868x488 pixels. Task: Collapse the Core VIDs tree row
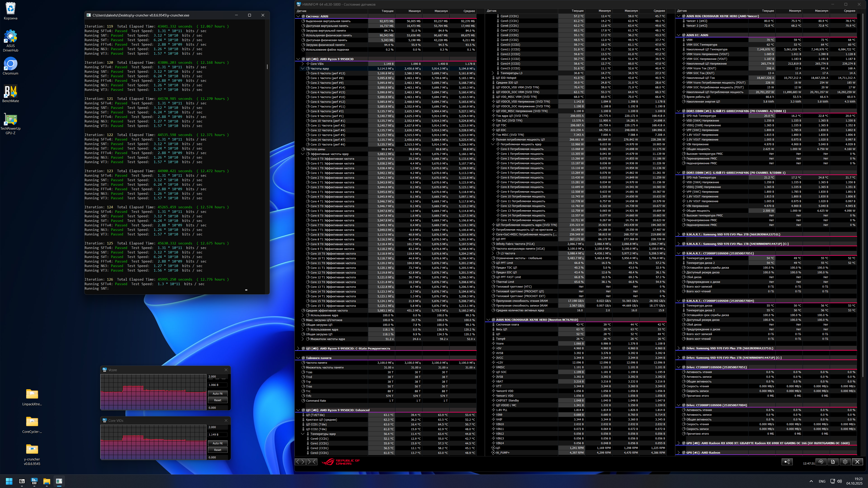point(303,64)
